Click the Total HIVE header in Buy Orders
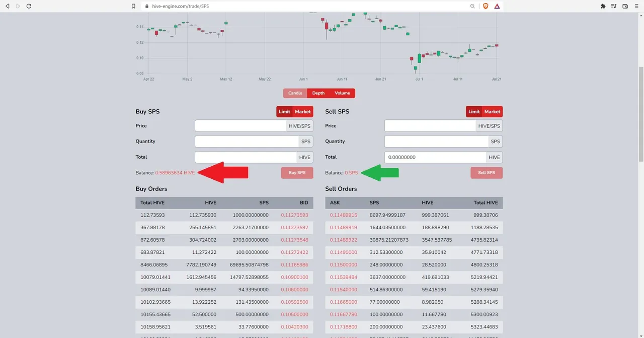 coord(152,202)
